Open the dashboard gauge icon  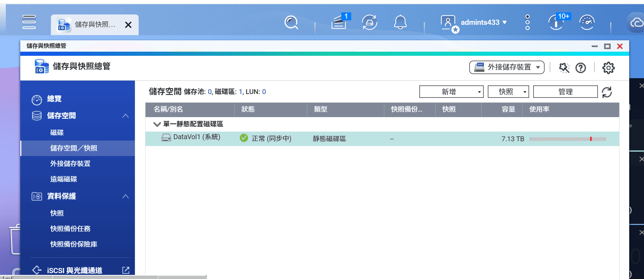(587, 22)
